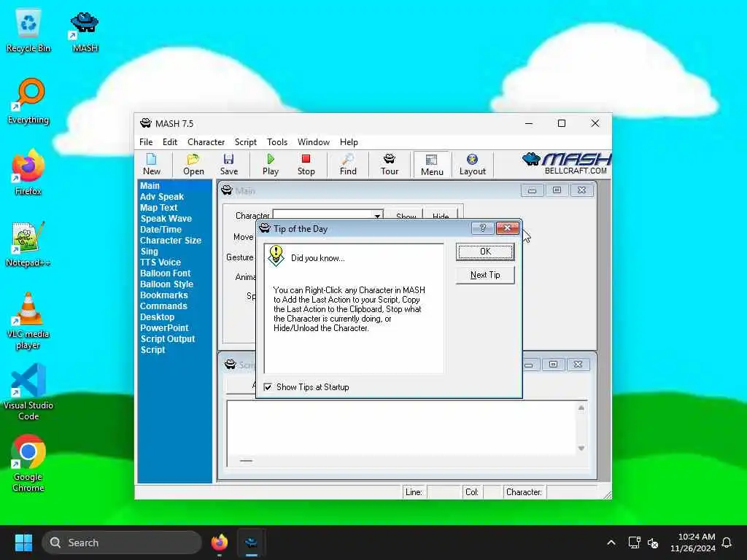Select Sing in the sidebar
This screenshot has height=560, width=747.
149,252
